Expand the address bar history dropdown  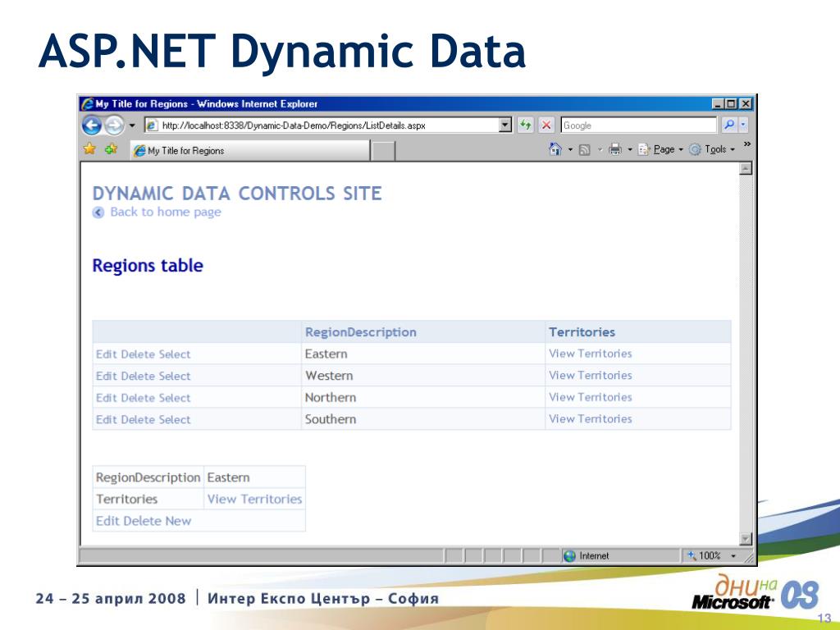pos(505,126)
